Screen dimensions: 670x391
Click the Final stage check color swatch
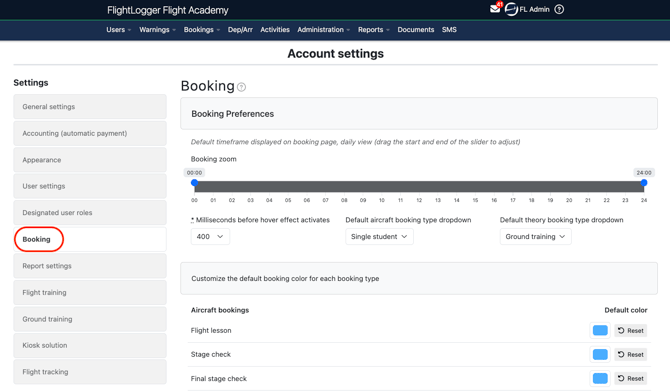point(600,378)
